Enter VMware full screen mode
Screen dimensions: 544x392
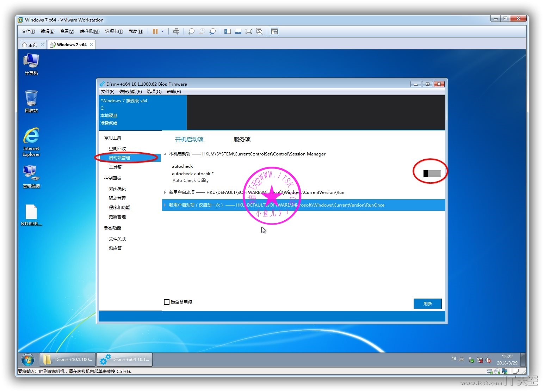pyautogui.click(x=249, y=31)
